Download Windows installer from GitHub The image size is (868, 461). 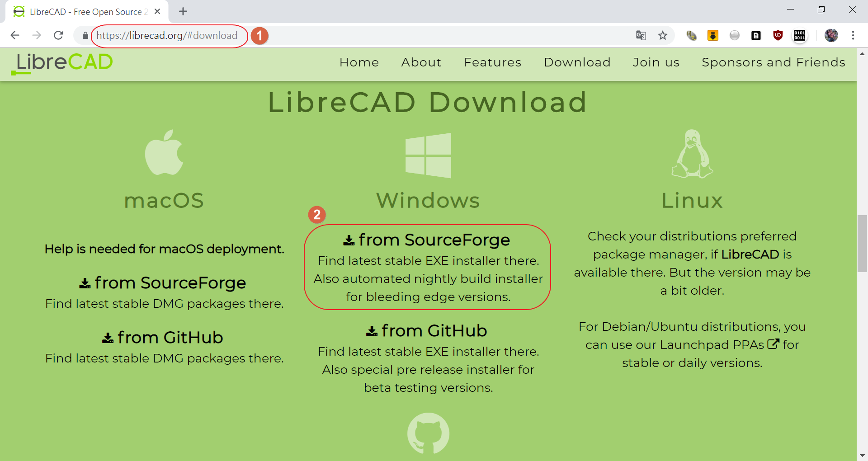pyautogui.click(x=427, y=331)
